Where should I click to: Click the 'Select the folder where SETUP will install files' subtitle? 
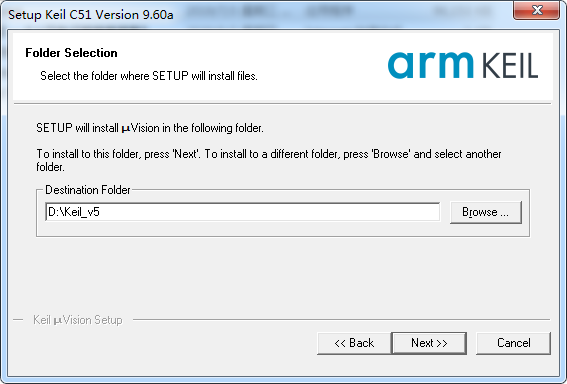(149, 76)
